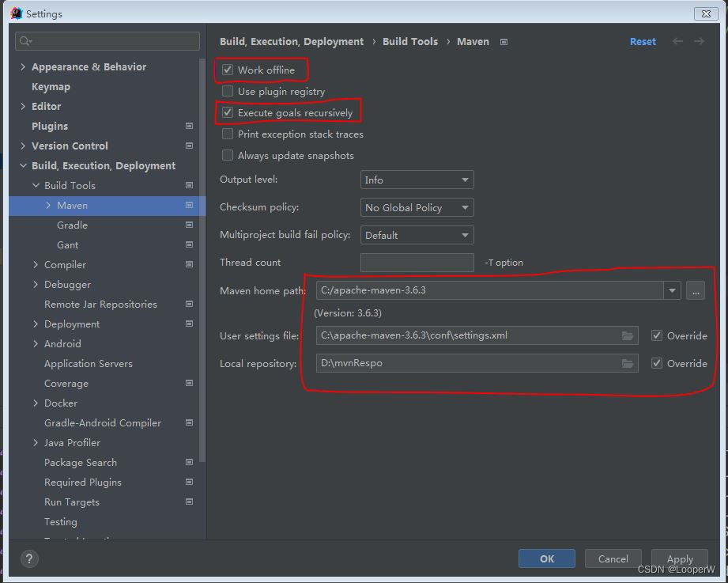
Task: Click the project-level icon beside Package Search
Action: (190, 462)
